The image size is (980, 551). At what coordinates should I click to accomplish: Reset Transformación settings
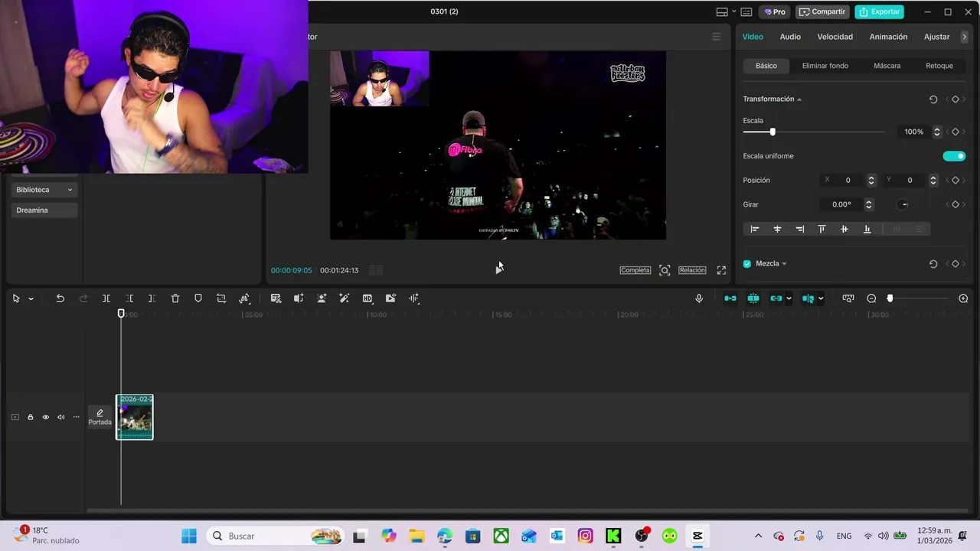point(933,99)
